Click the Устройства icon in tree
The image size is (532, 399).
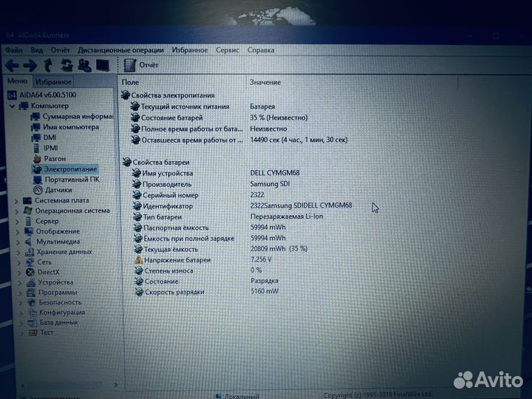[31, 282]
